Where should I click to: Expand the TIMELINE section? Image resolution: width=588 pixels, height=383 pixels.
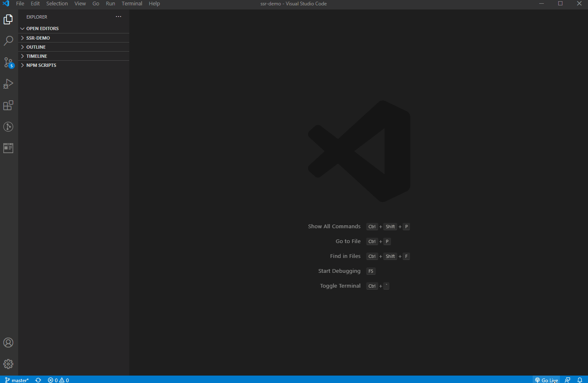pos(73,56)
